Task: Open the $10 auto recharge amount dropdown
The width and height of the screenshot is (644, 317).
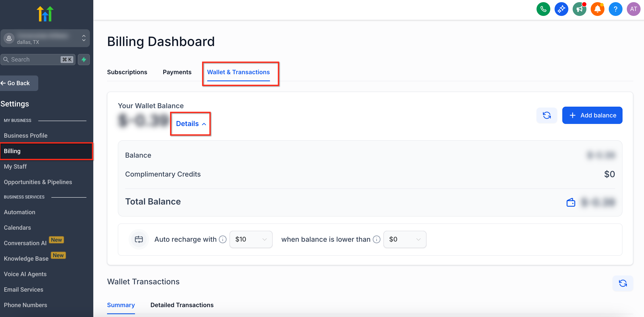Action: click(251, 239)
